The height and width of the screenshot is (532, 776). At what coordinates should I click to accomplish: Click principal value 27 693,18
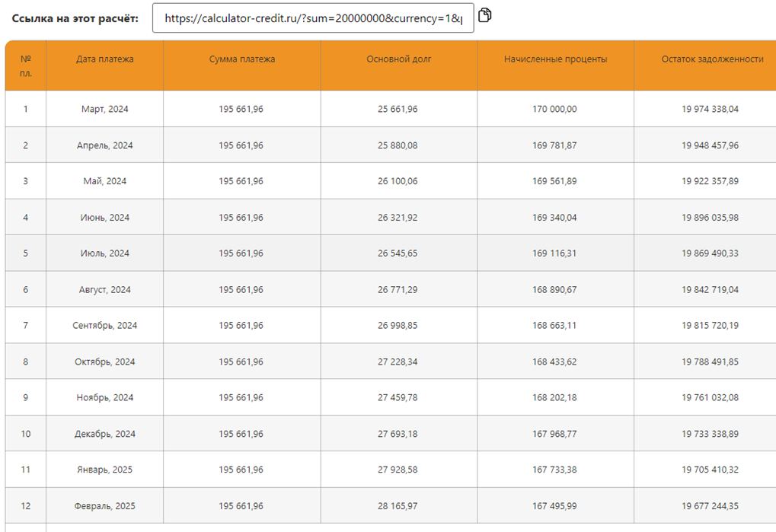(x=398, y=434)
